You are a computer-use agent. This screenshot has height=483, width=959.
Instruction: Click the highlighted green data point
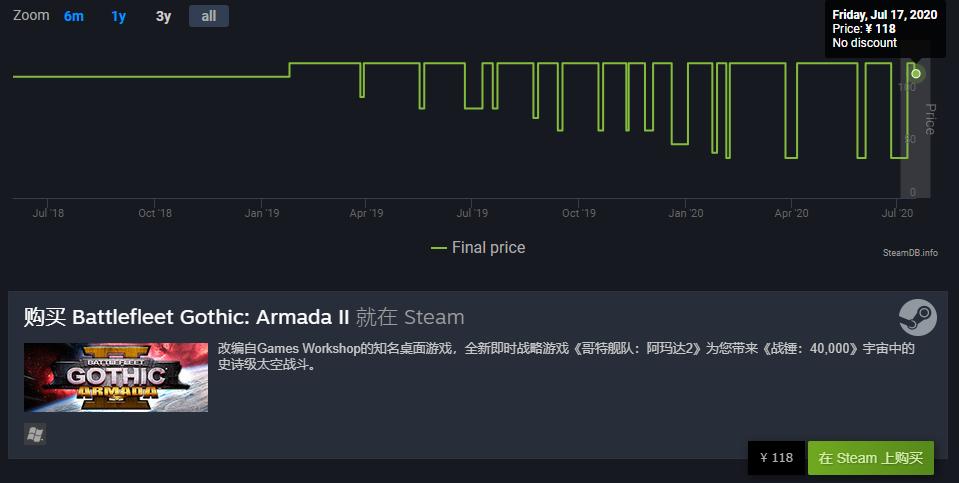[x=916, y=73]
